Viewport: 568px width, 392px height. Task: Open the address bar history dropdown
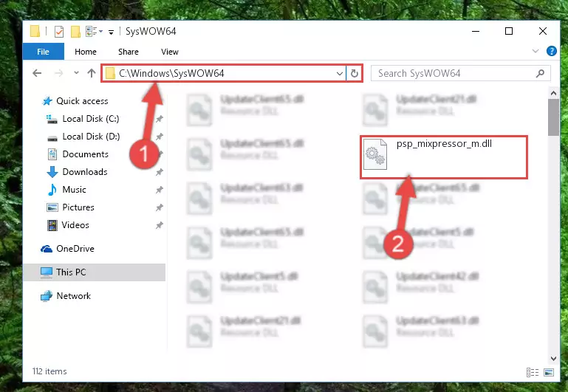coord(340,74)
